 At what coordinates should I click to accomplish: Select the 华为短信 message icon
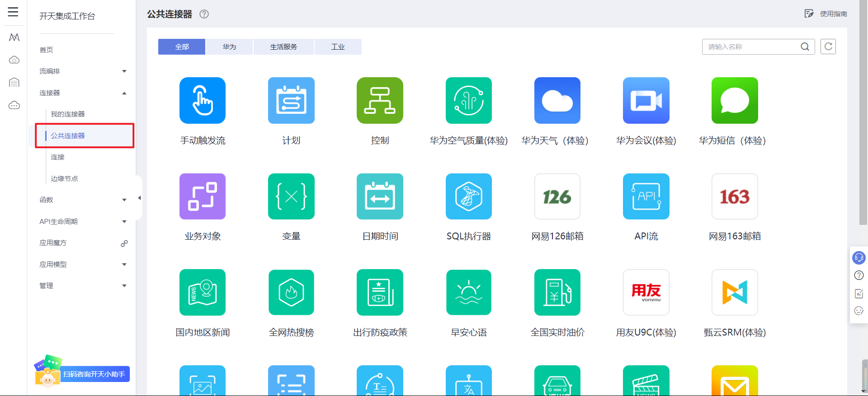[735, 100]
